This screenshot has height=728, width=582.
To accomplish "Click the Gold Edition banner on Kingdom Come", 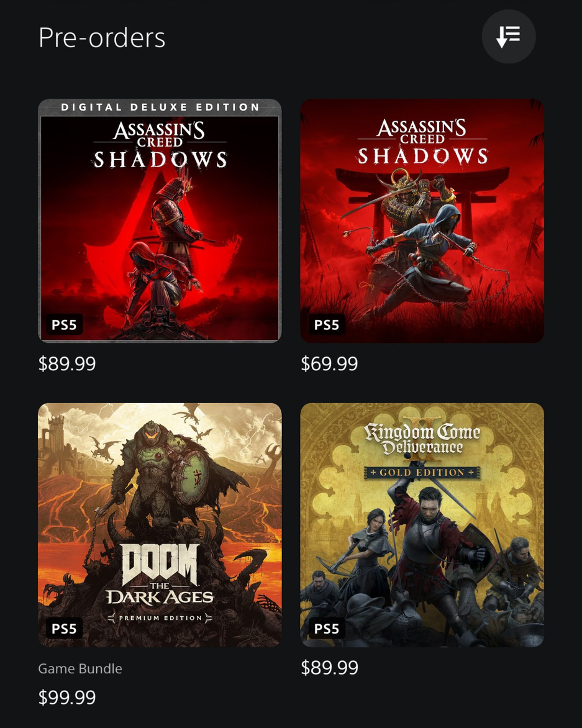I will [422, 473].
